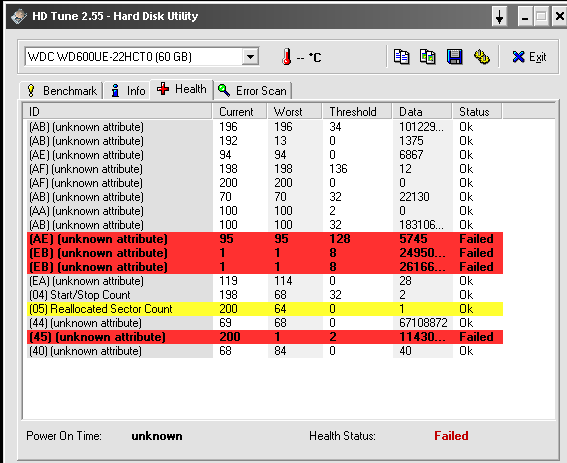Click data value 101229... in first row
Image resolution: width=567 pixels, height=463 pixels.
pyautogui.click(x=421, y=127)
